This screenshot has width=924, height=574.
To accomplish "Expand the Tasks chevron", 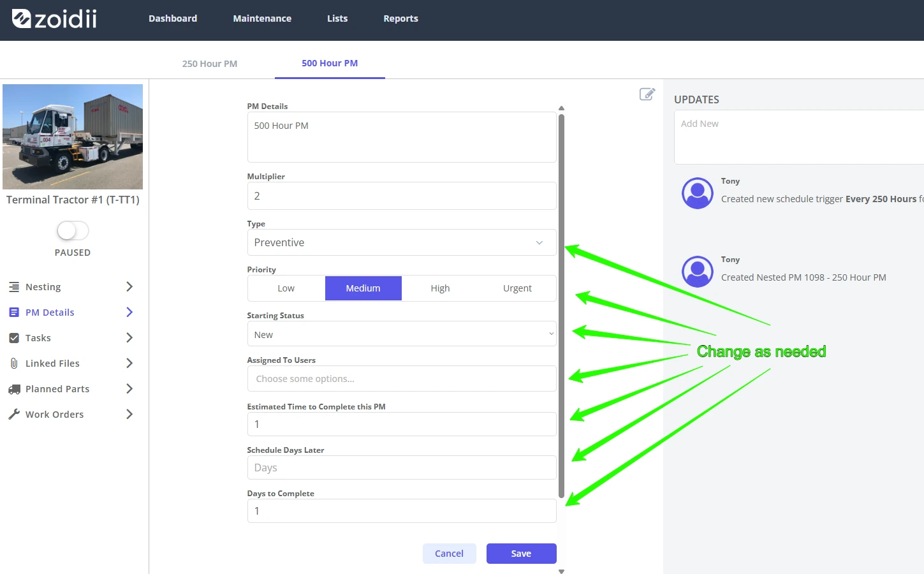I will (129, 338).
